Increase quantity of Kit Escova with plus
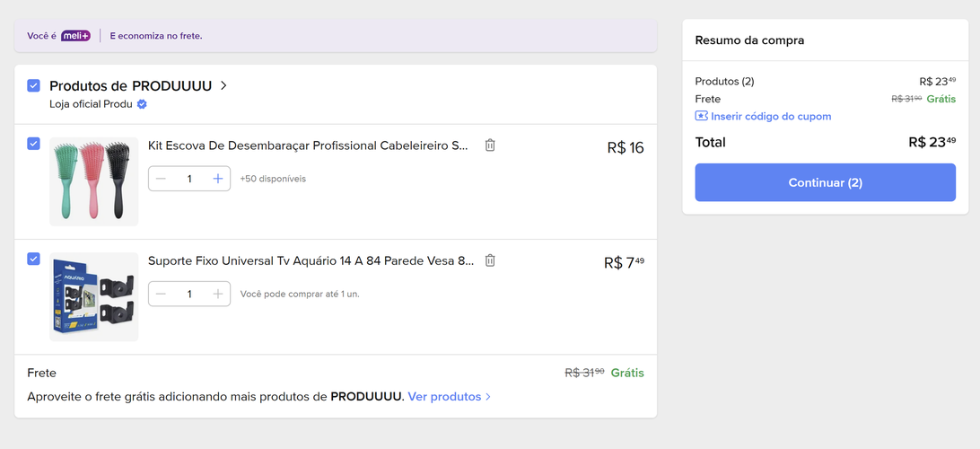 point(217,179)
